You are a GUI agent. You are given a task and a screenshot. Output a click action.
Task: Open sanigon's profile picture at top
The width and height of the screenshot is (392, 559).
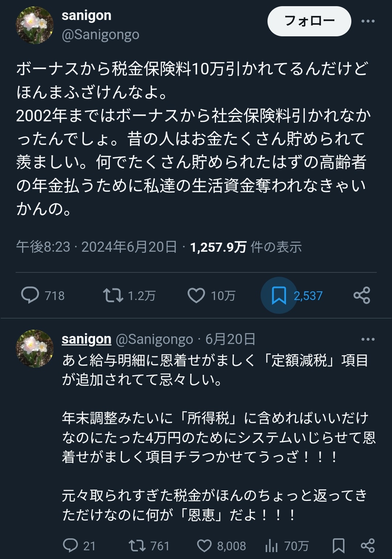[x=34, y=25]
